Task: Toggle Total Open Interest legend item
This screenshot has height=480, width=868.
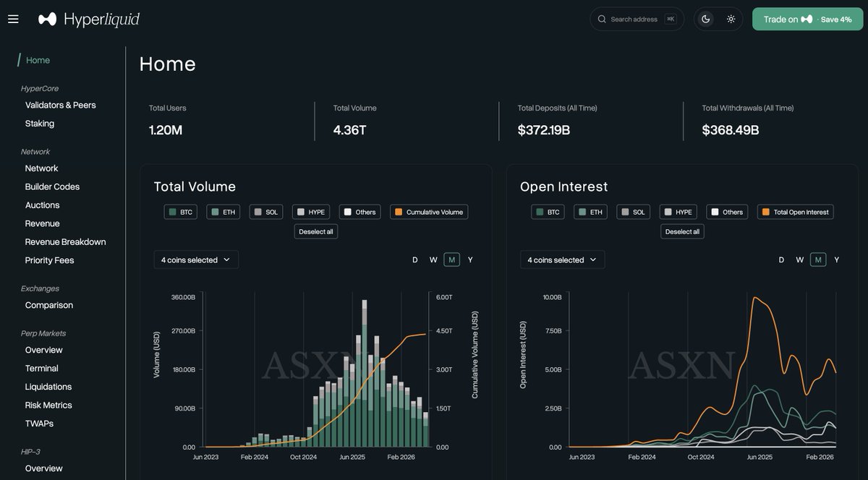Action: (x=796, y=212)
